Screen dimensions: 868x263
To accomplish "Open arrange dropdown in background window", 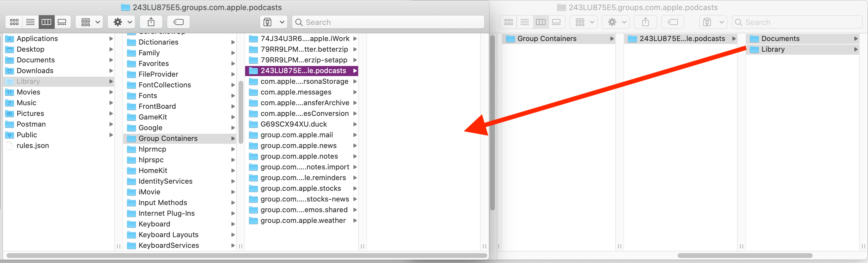I will (584, 22).
